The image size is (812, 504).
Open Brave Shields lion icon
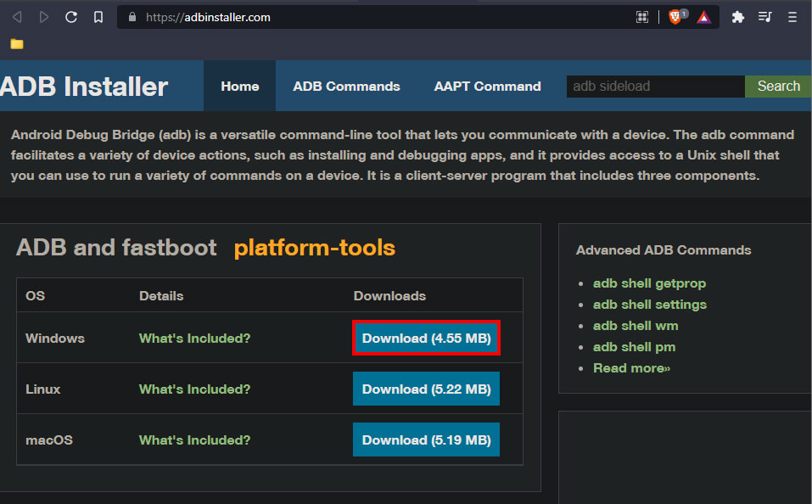[675, 17]
